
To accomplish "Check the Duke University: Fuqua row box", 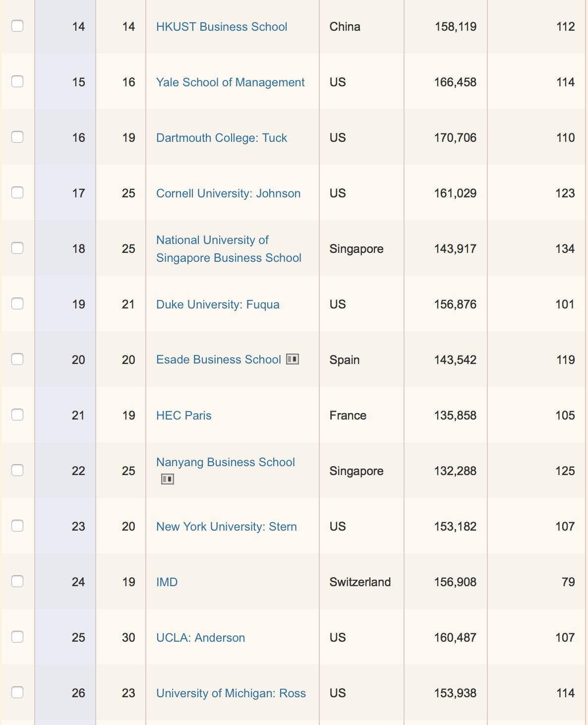I will 17,303.
